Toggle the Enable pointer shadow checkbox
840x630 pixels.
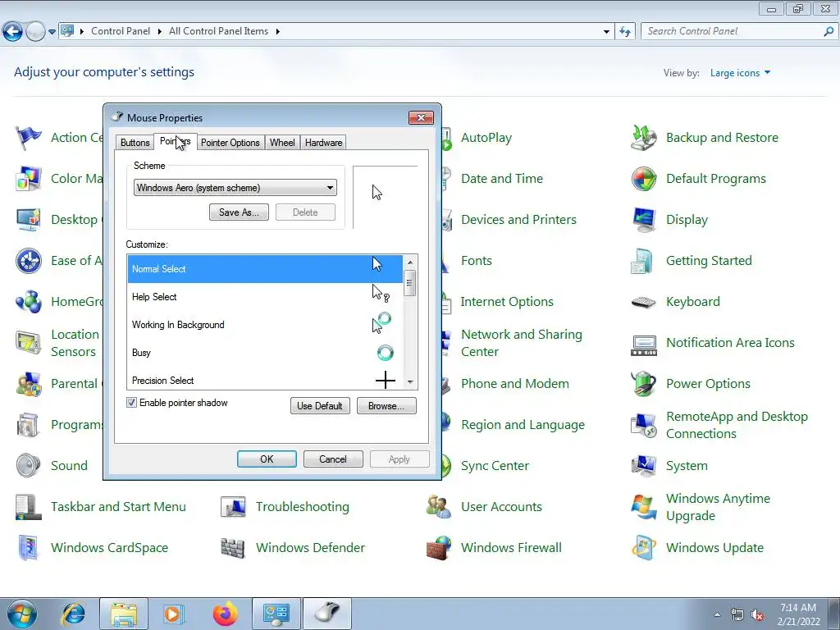tap(131, 402)
